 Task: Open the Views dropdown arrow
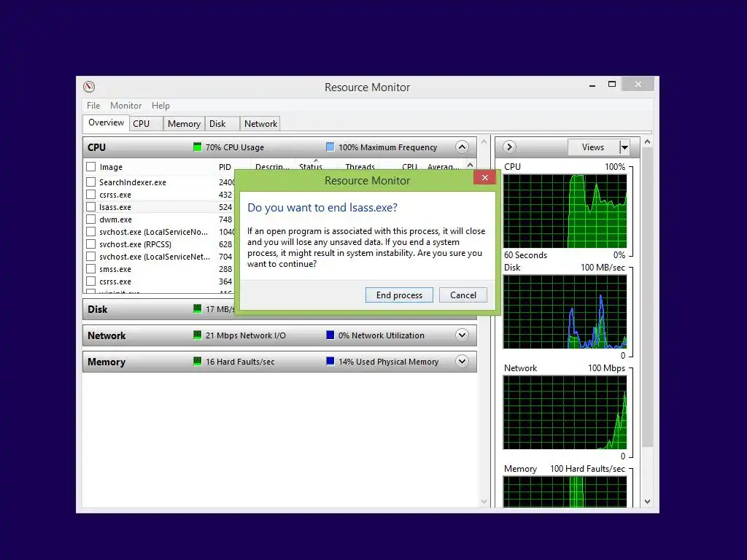(x=624, y=147)
